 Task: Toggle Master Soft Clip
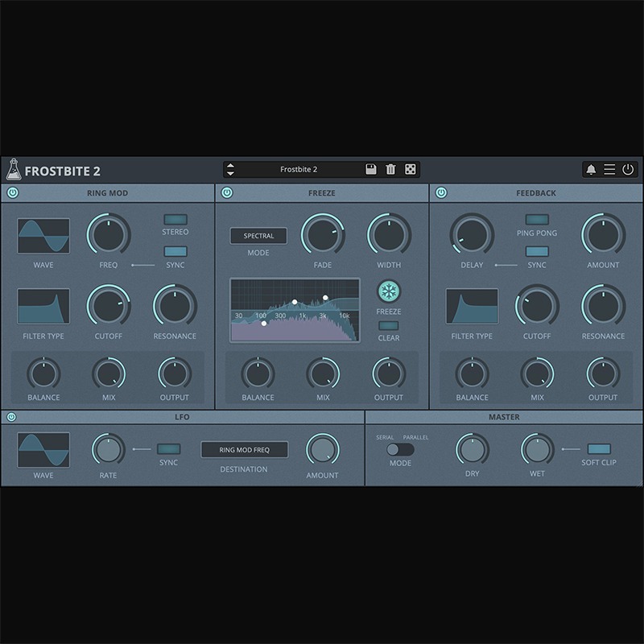[599, 449]
